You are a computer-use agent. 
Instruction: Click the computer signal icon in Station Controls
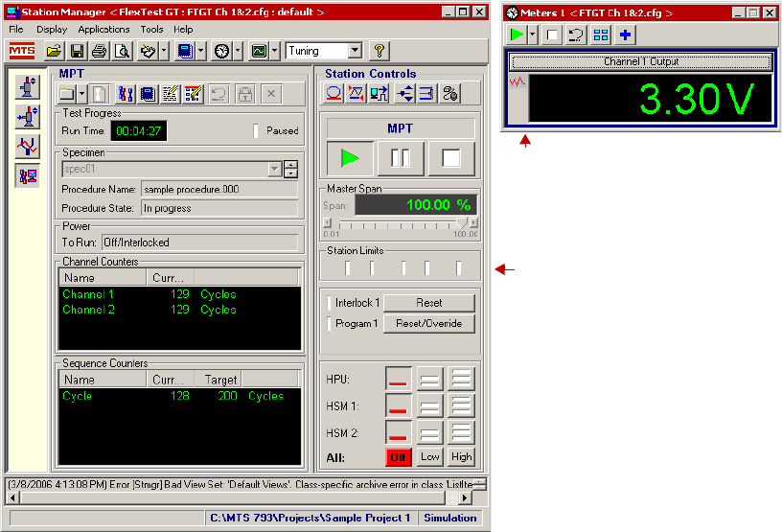(379, 93)
